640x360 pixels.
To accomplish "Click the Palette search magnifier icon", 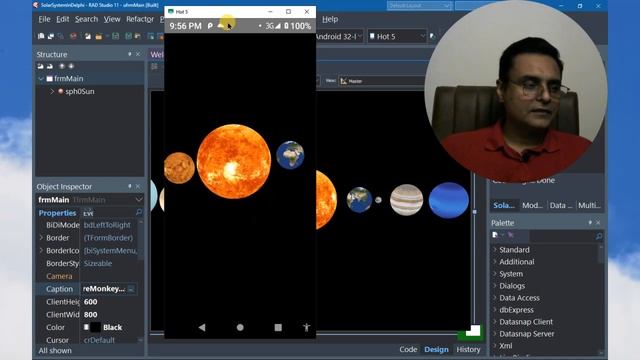I will 599,236.
